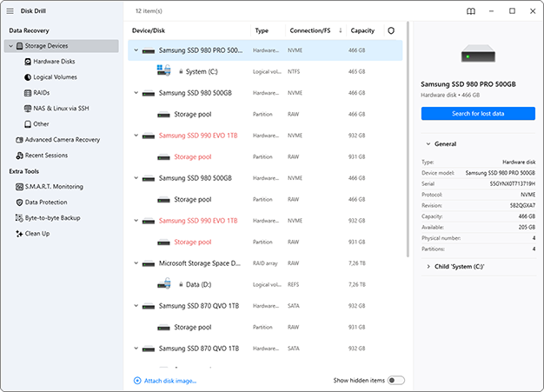The height and width of the screenshot is (392, 544).
Task: Click the sort arrow in Connection/FS header
Action: coord(341,30)
